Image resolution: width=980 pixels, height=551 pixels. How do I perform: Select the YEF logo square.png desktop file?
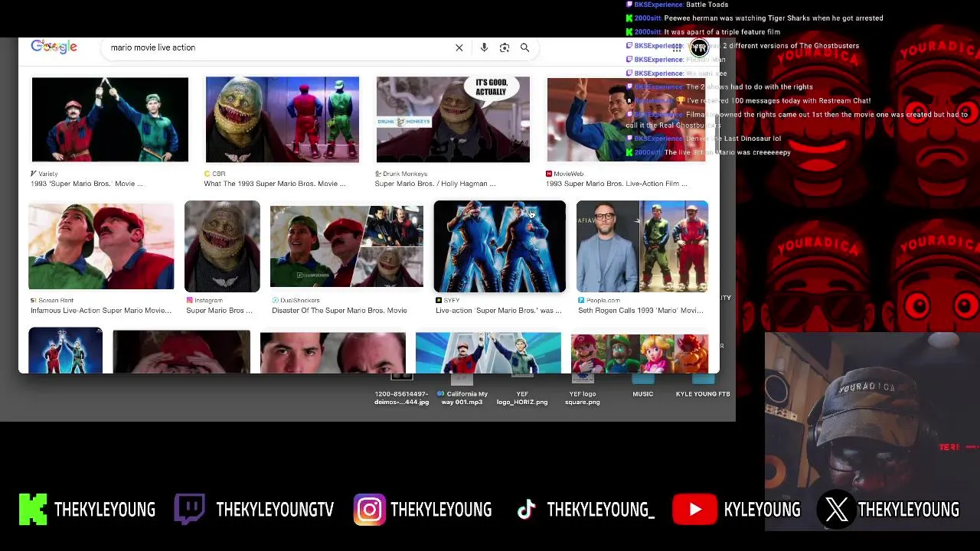click(x=582, y=388)
